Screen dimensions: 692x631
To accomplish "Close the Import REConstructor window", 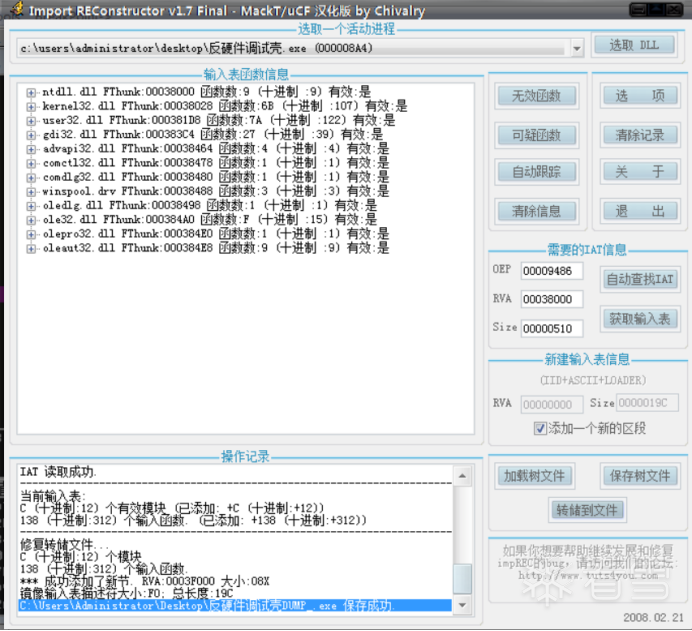I will 674,9.
